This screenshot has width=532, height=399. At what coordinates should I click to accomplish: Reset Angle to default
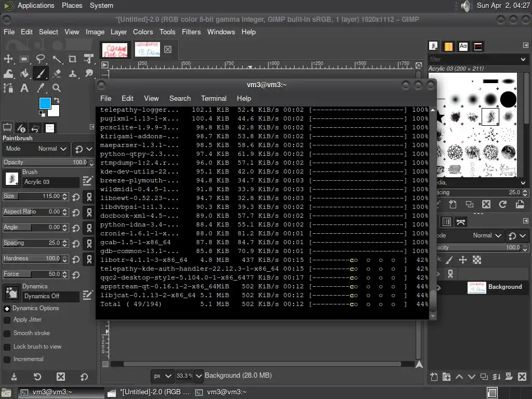(76, 228)
